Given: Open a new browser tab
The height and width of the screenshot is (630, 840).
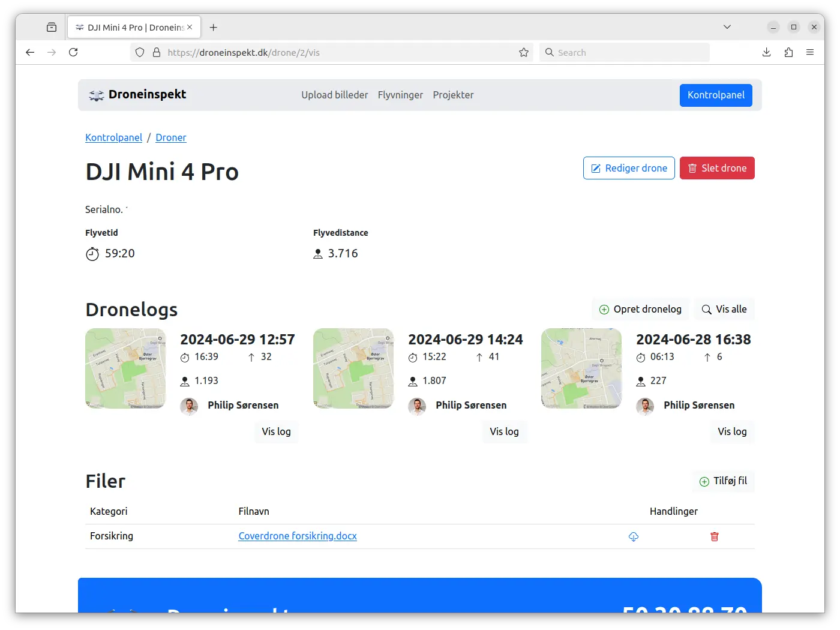Looking at the screenshot, I should click(213, 27).
